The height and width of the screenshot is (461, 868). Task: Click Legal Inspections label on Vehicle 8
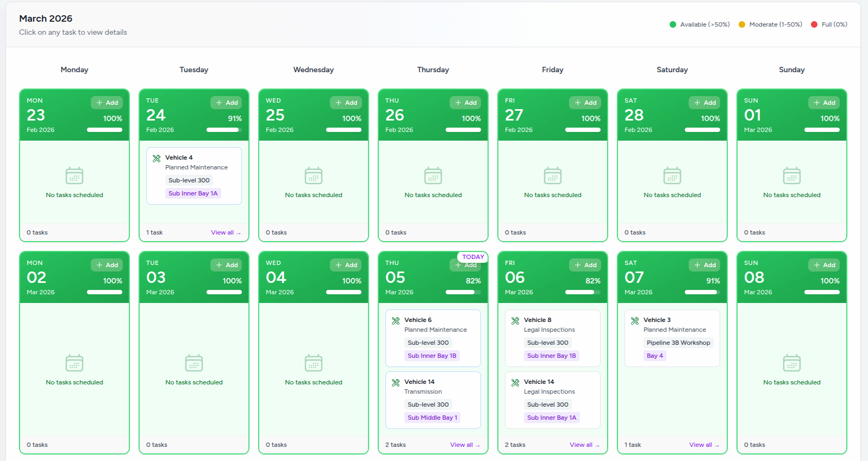click(x=549, y=330)
